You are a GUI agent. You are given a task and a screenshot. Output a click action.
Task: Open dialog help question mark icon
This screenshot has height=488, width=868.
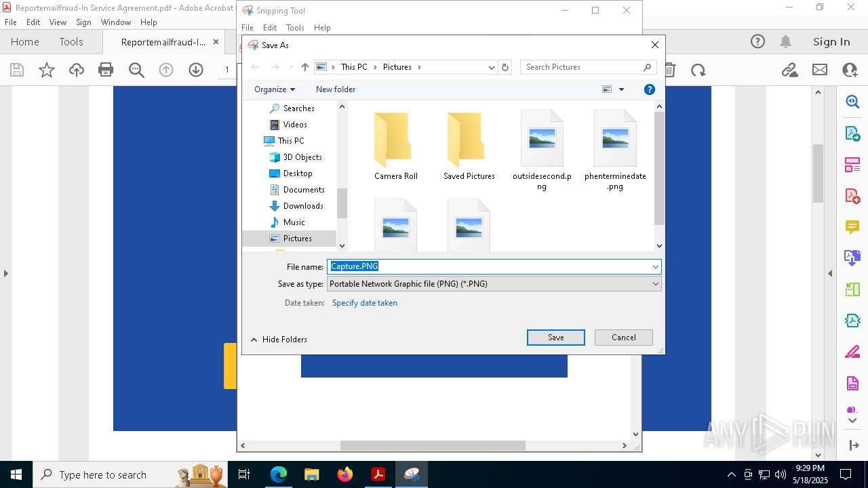(x=649, y=89)
